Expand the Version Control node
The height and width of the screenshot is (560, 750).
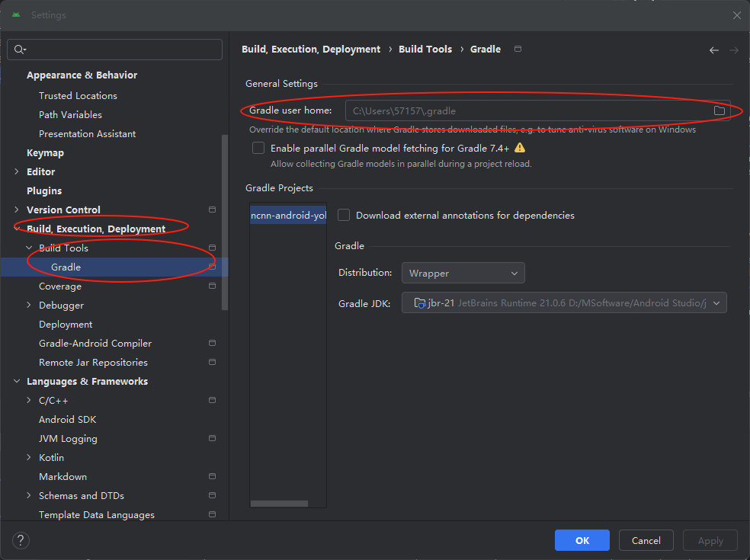tap(17, 210)
